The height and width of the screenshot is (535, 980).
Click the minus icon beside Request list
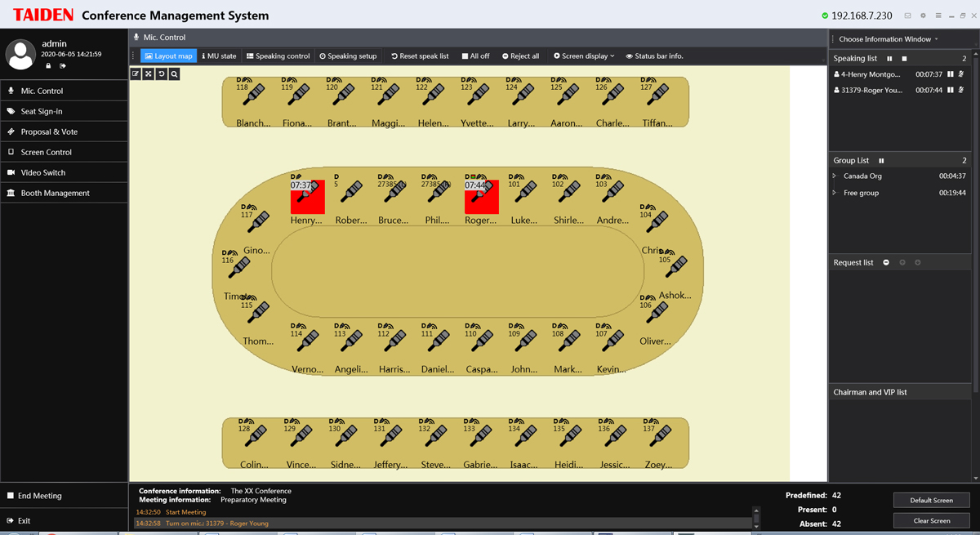886,262
